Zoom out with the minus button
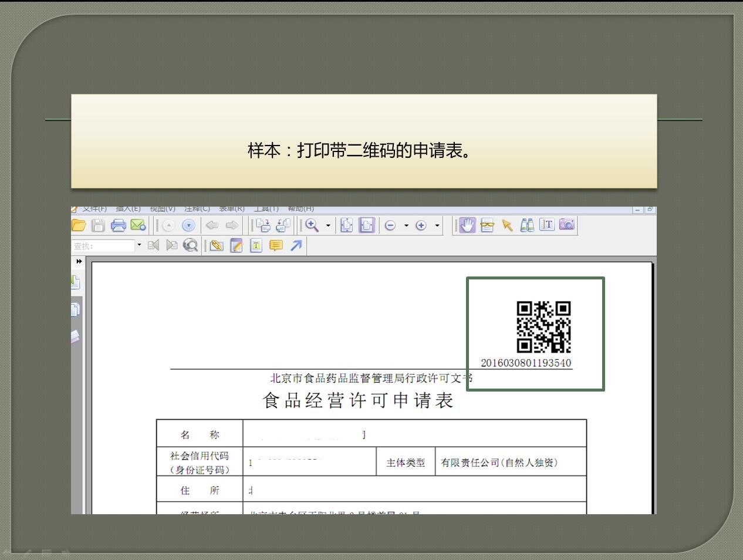 pos(390,225)
